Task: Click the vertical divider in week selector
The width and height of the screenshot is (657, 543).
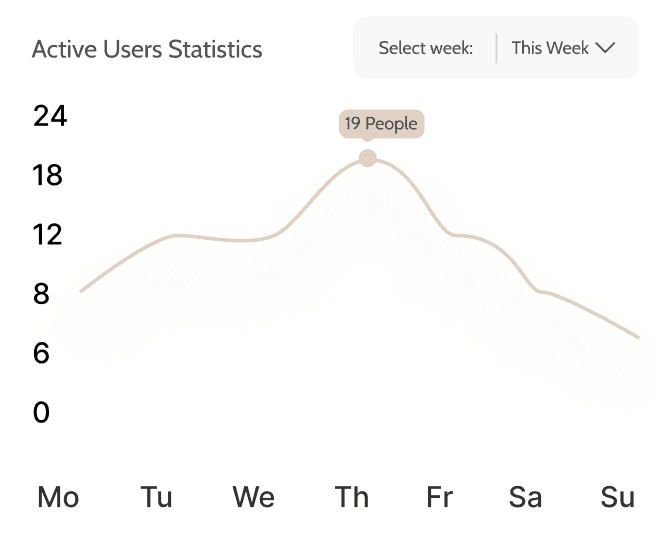Action: (x=497, y=48)
